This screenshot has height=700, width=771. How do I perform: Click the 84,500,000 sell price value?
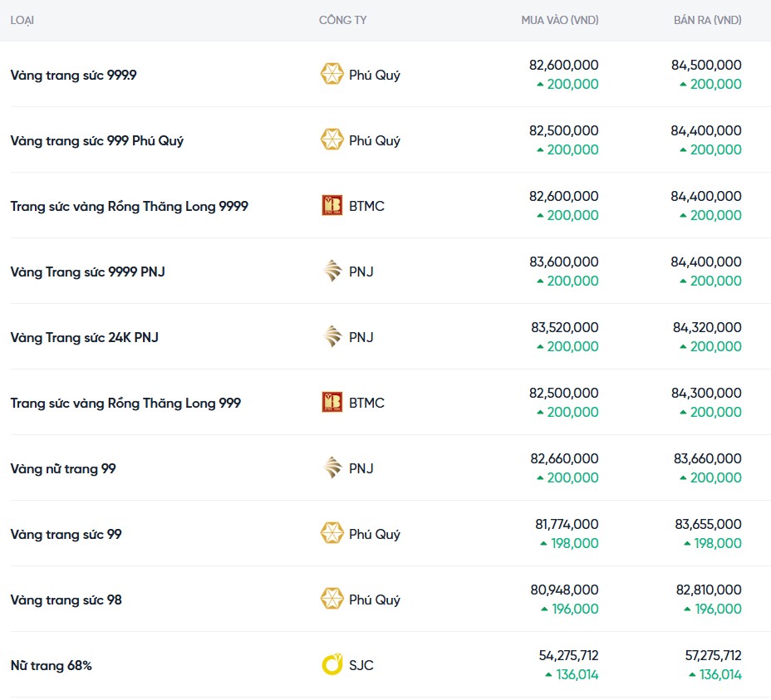coord(706,65)
